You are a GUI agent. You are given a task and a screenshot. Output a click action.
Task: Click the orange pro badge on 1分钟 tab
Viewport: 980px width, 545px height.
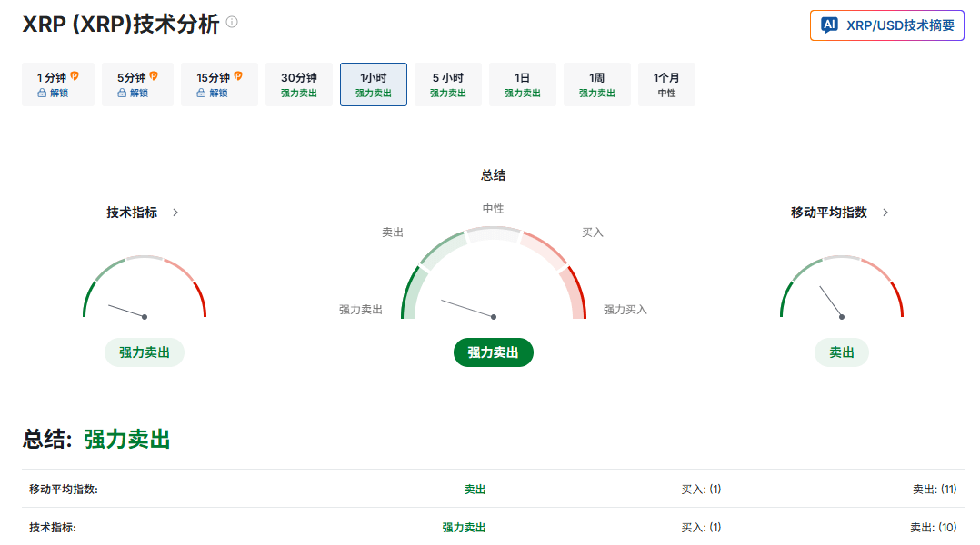pyautogui.click(x=75, y=76)
